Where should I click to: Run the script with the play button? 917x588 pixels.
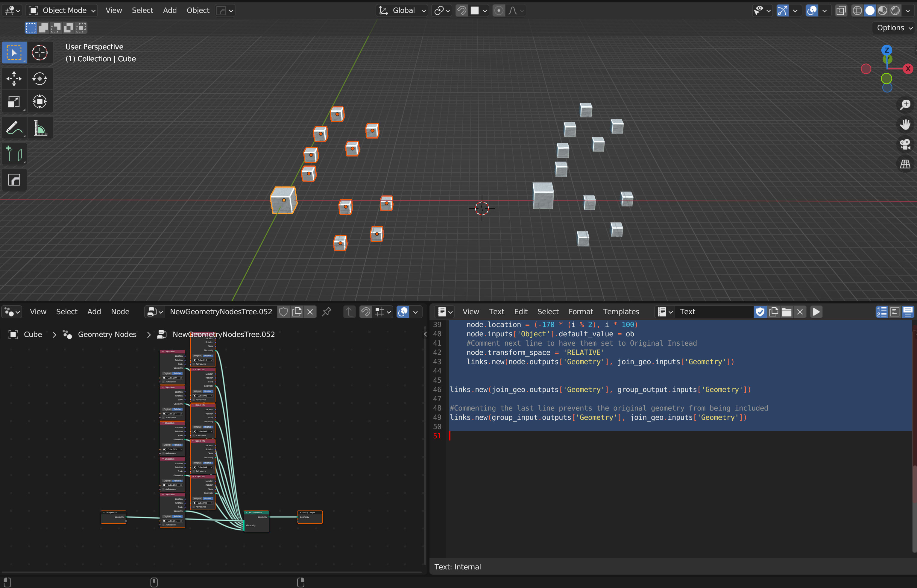(x=816, y=312)
